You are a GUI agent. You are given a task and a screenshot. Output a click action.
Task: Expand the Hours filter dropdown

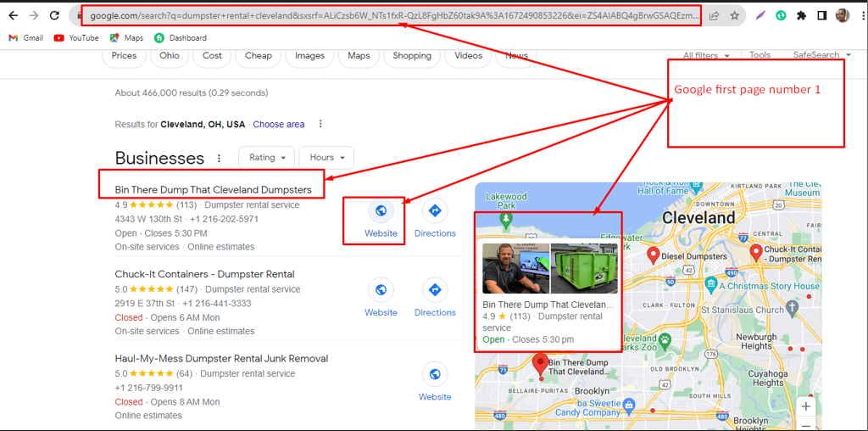(x=326, y=157)
